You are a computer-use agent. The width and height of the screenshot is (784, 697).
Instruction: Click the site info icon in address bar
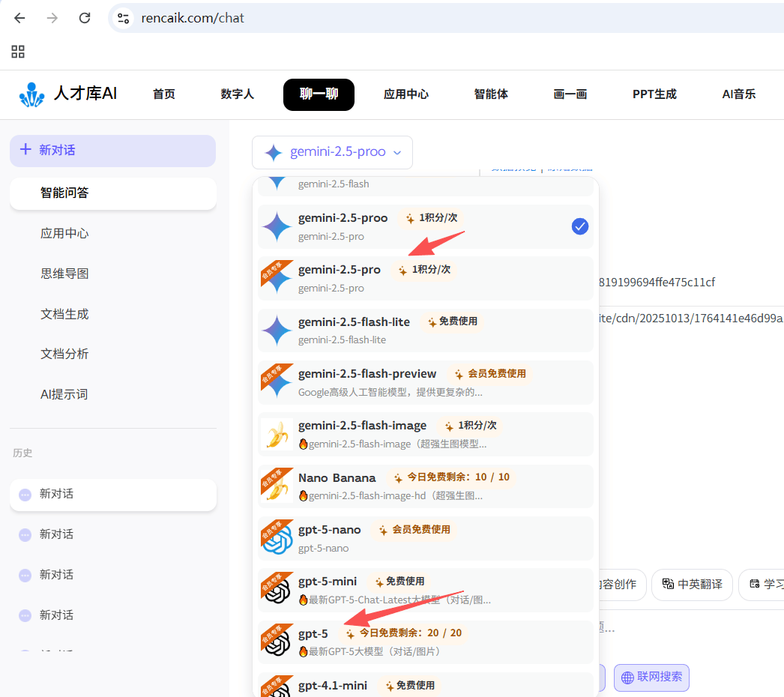124,18
